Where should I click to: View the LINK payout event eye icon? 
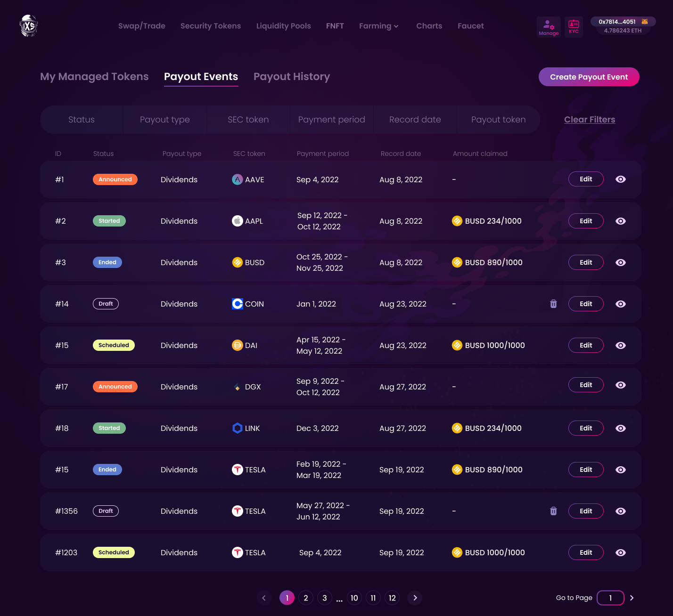(x=621, y=428)
